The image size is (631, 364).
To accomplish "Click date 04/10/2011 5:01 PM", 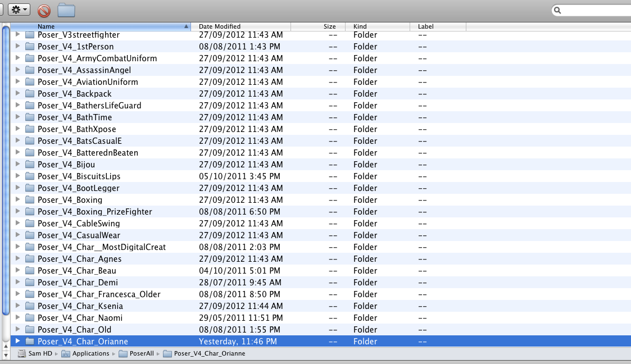I will 240,270.
